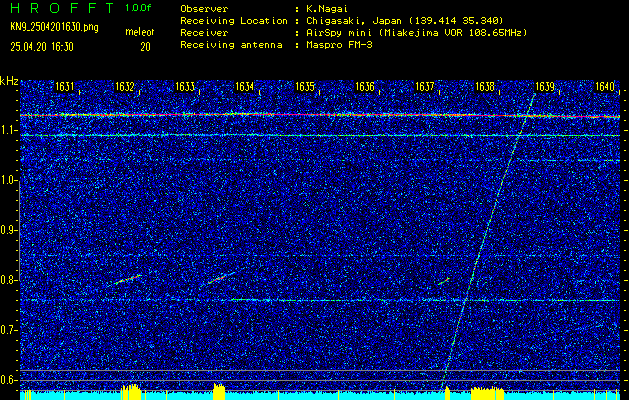Click the meteor echo streak near 1632
Screen dimensions: 629x400
click(128, 279)
